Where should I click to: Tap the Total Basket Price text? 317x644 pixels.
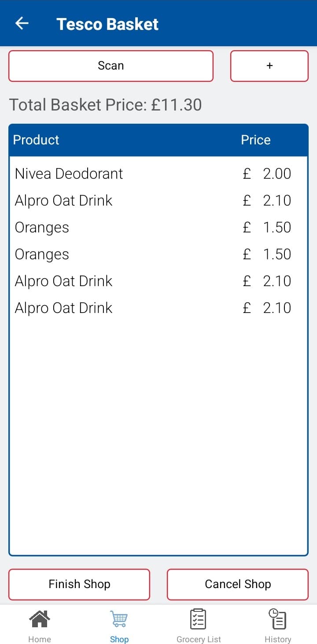pos(106,105)
